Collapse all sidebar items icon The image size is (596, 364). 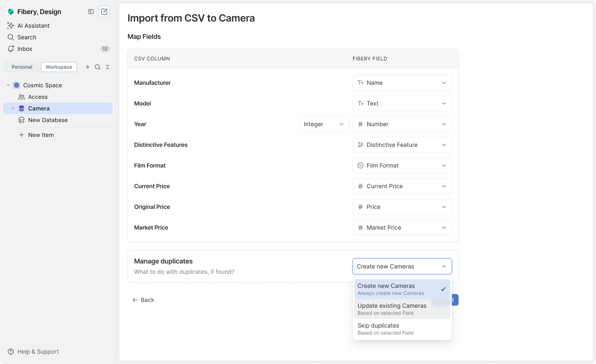pyautogui.click(x=108, y=67)
